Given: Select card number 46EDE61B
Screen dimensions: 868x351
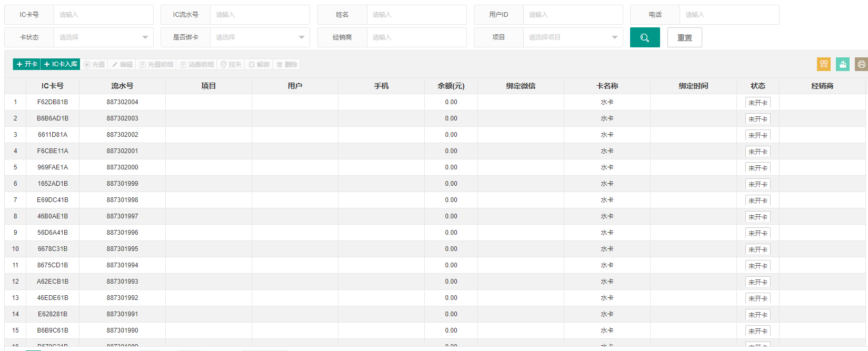Looking at the screenshot, I should (53, 298).
